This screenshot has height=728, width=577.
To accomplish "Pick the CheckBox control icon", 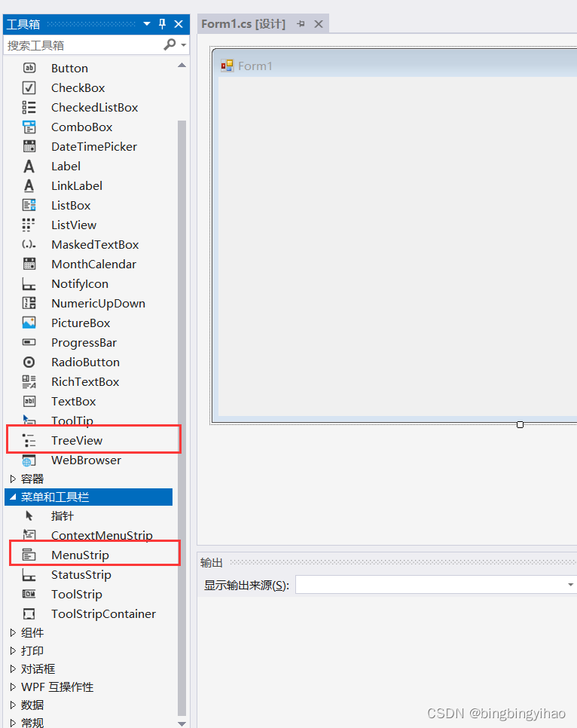I will coord(29,87).
